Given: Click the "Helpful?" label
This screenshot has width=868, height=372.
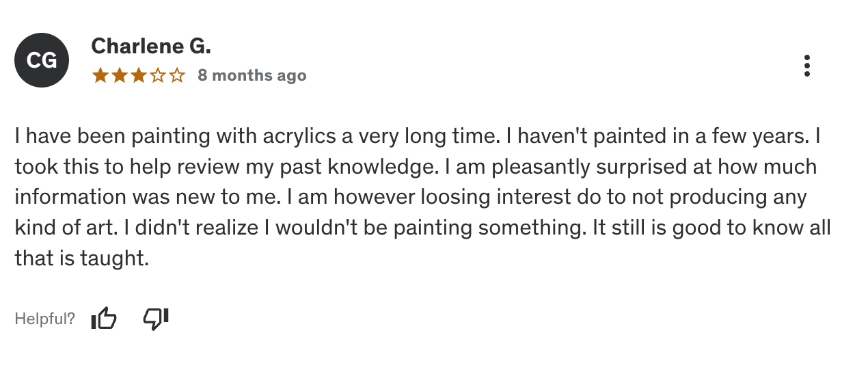Looking at the screenshot, I should click(45, 319).
